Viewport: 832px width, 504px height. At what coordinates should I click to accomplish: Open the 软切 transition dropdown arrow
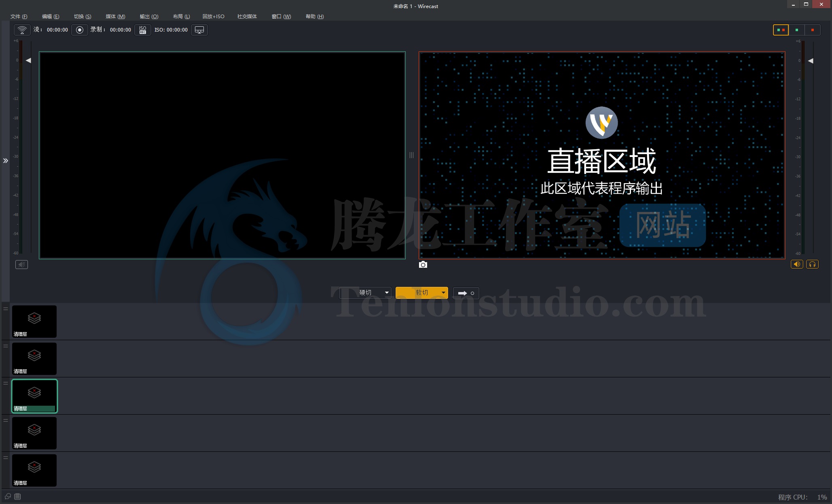[x=443, y=292]
